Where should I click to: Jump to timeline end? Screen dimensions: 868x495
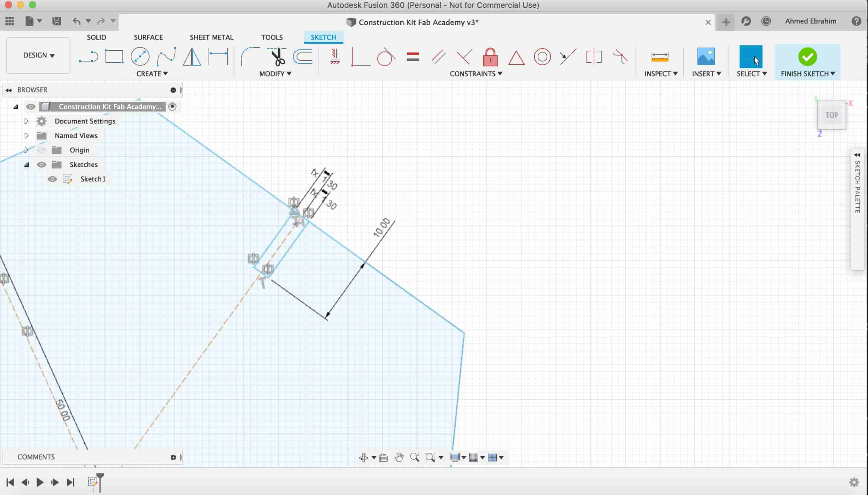pyautogui.click(x=70, y=482)
